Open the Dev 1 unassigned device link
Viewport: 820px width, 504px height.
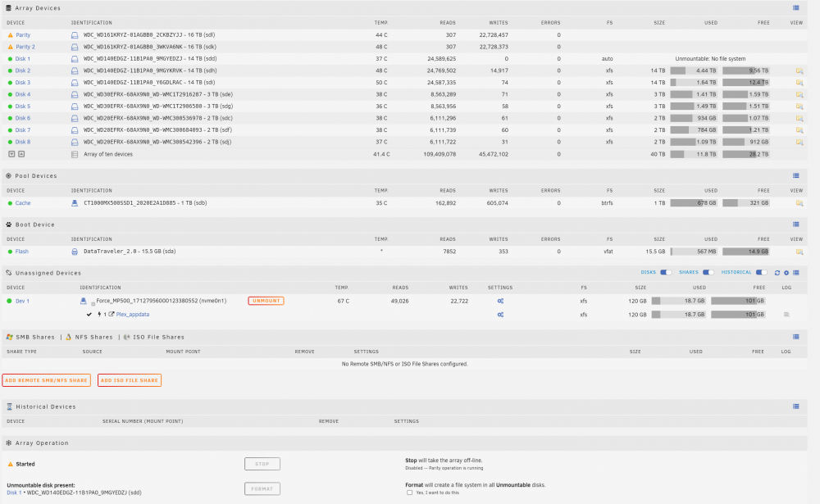coord(22,301)
